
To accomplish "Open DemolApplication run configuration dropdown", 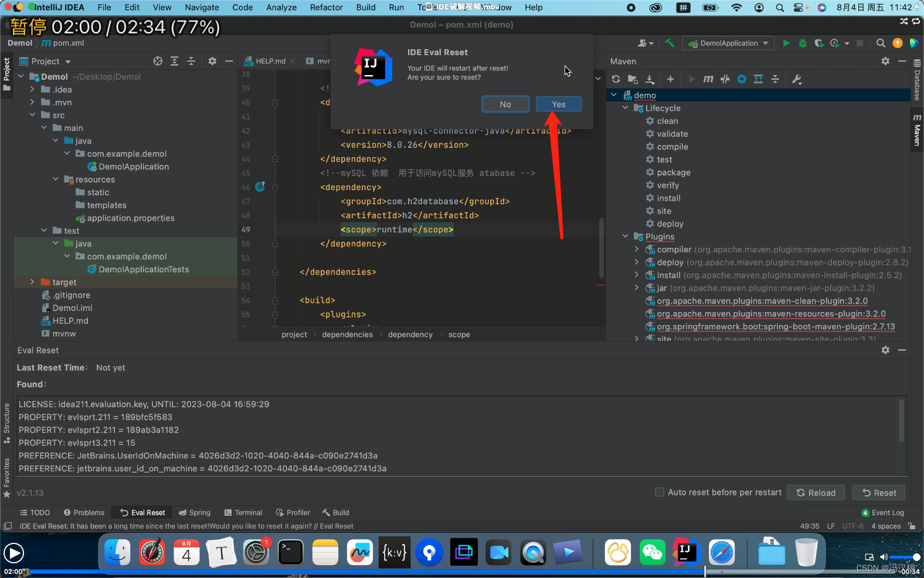I will (728, 43).
